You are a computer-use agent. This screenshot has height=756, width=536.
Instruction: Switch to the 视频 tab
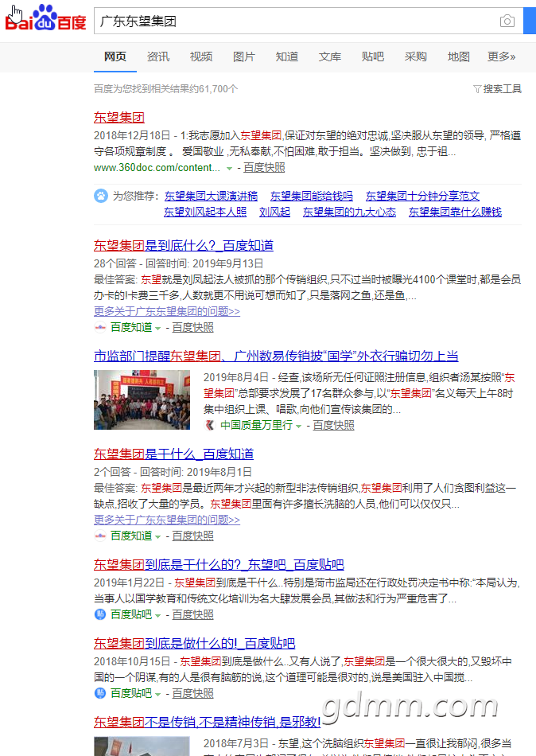click(201, 57)
